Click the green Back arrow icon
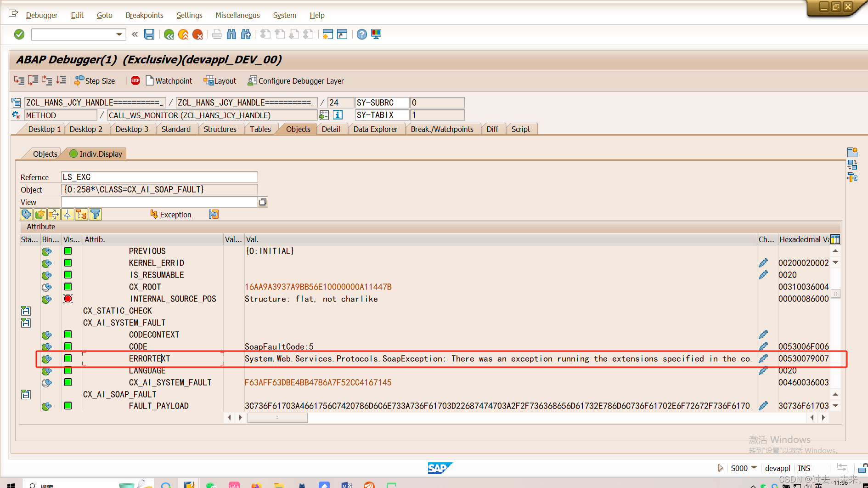 (x=169, y=34)
